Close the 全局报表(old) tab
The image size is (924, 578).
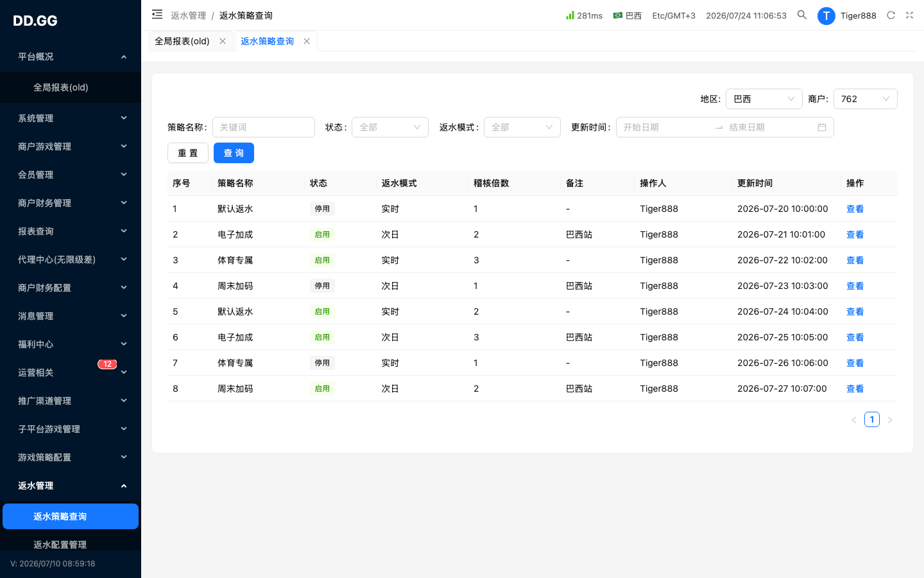click(223, 41)
